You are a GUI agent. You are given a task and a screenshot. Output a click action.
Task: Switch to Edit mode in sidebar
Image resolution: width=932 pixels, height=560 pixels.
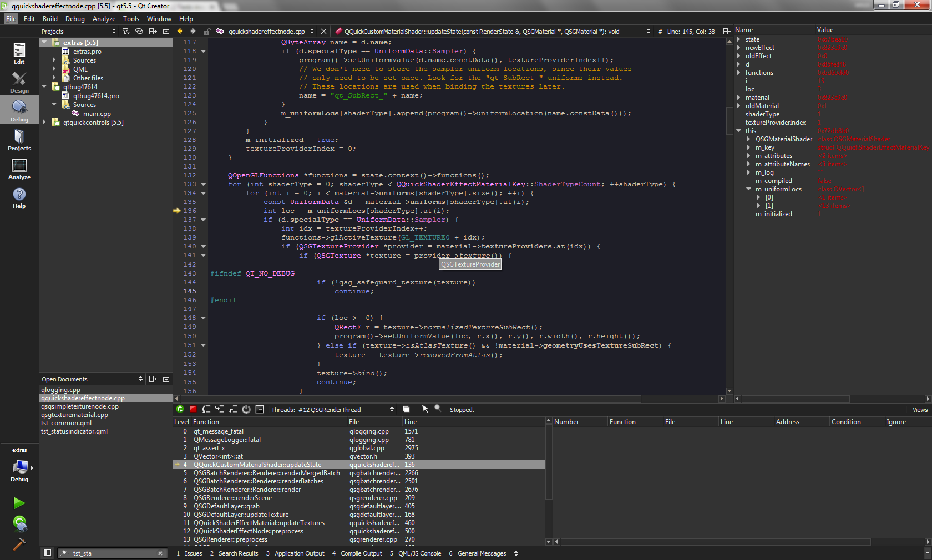[19, 54]
